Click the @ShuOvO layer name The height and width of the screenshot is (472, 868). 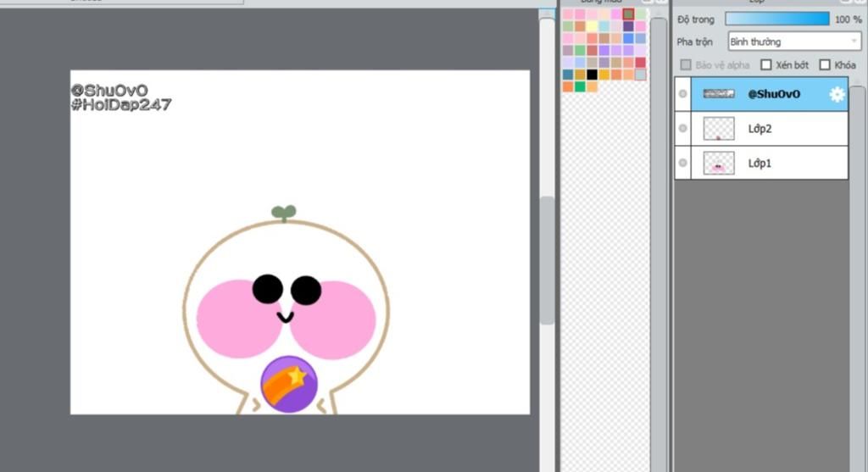click(x=774, y=94)
